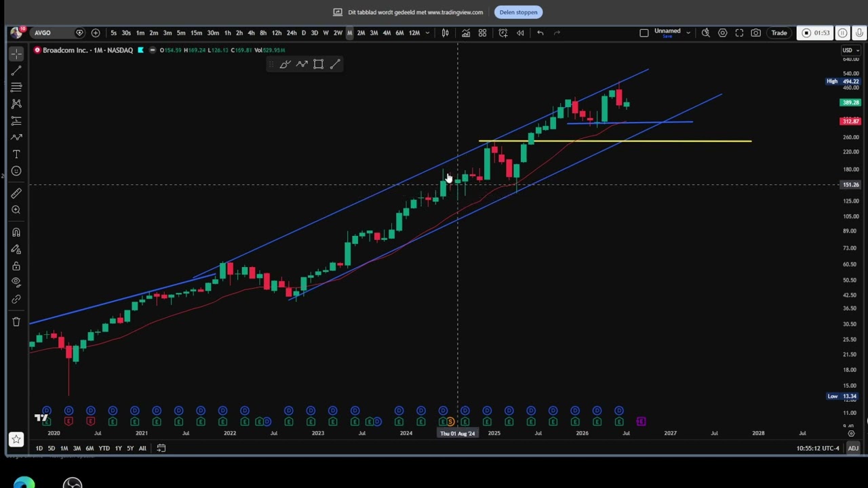The image size is (868, 488).
Task: Take a chart snapshot with camera icon
Action: pyautogui.click(x=756, y=33)
